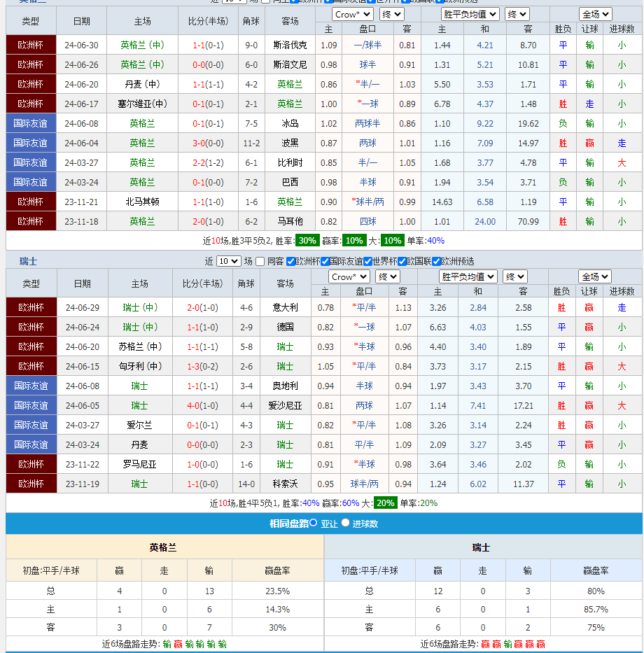This screenshot has height=653, width=644.
Task: Expand 胜平负均值 dropdown in Switzerland's table
Action: click(468, 276)
